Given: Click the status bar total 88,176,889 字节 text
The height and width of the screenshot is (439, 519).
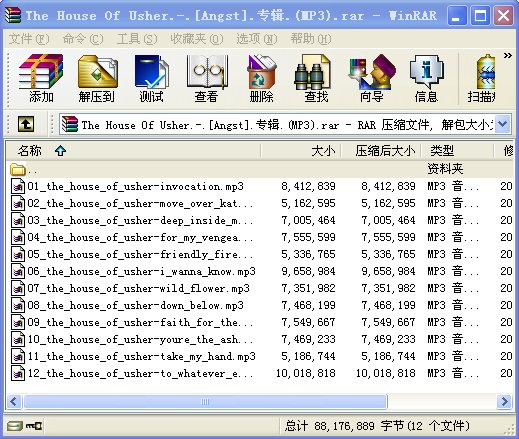Looking at the screenshot, I should coord(377,426).
